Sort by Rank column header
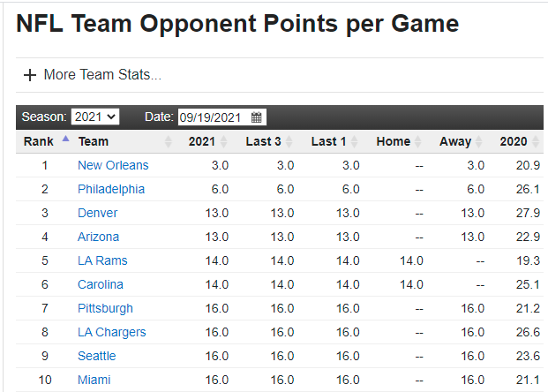 click(39, 141)
